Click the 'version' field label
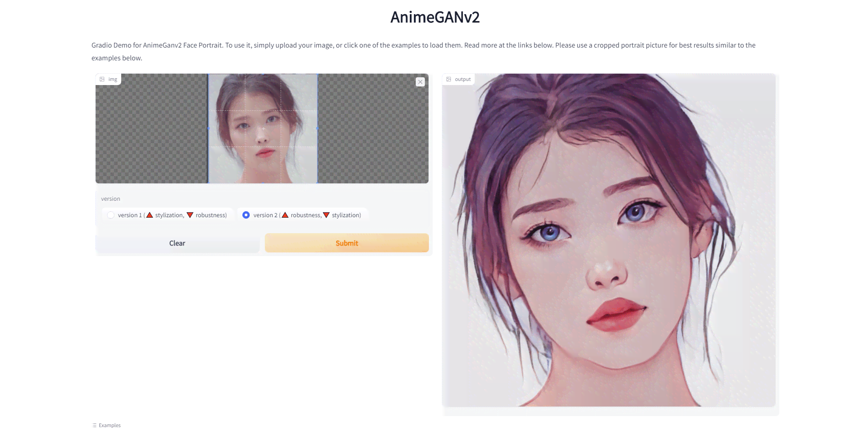The width and height of the screenshot is (868, 428). point(111,199)
